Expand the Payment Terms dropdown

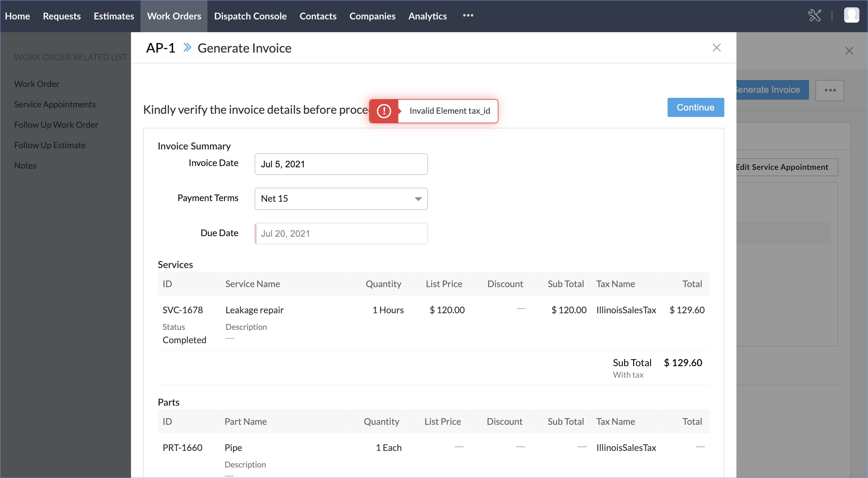tap(341, 199)
